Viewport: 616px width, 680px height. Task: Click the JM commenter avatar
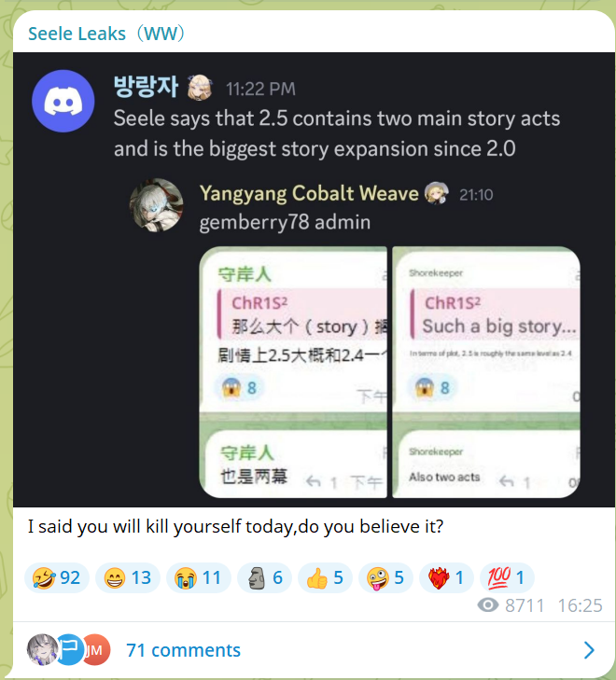tap(96, 649)
